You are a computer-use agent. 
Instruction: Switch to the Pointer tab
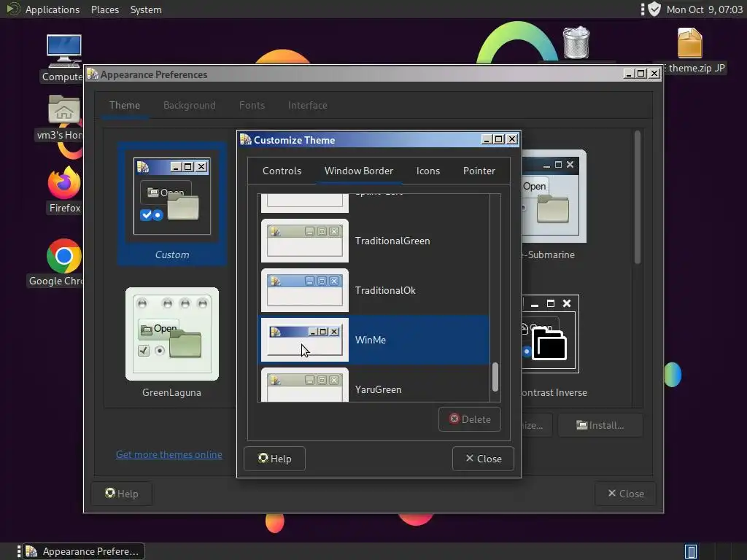point(479,171)
